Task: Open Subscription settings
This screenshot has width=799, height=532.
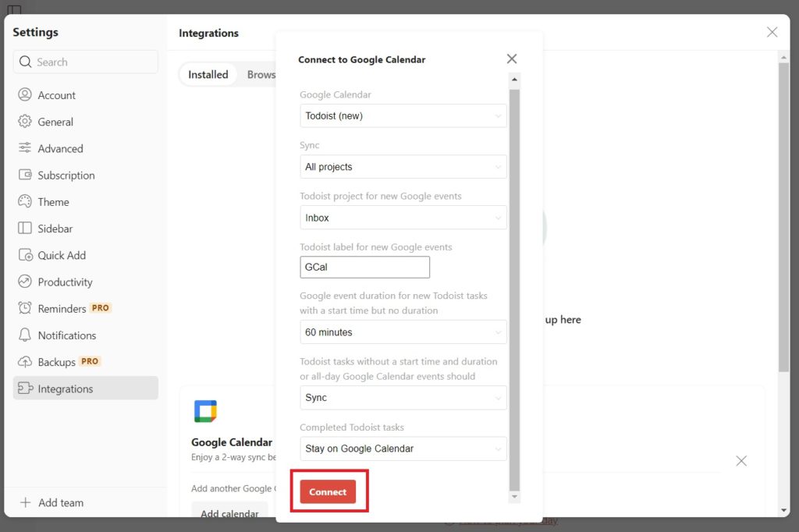Action: (x=86, y=176)
